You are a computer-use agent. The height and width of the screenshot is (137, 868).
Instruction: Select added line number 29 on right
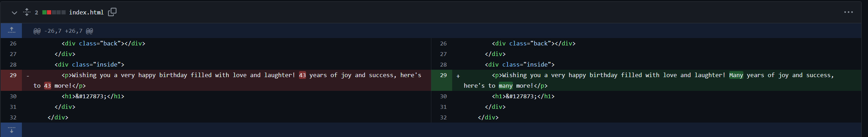click(x=443, y=75)
